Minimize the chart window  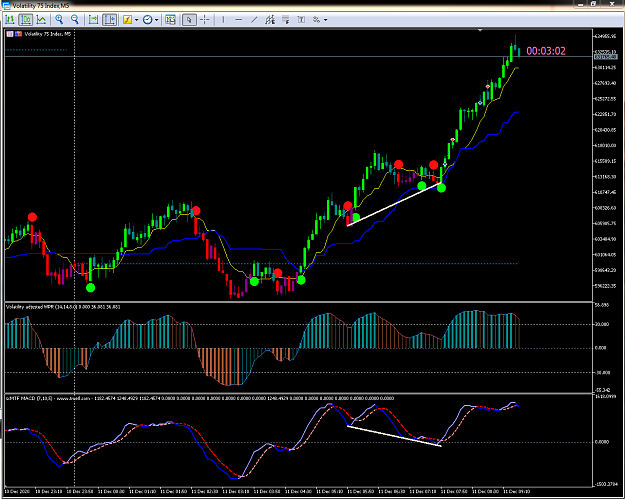[580, 4]
